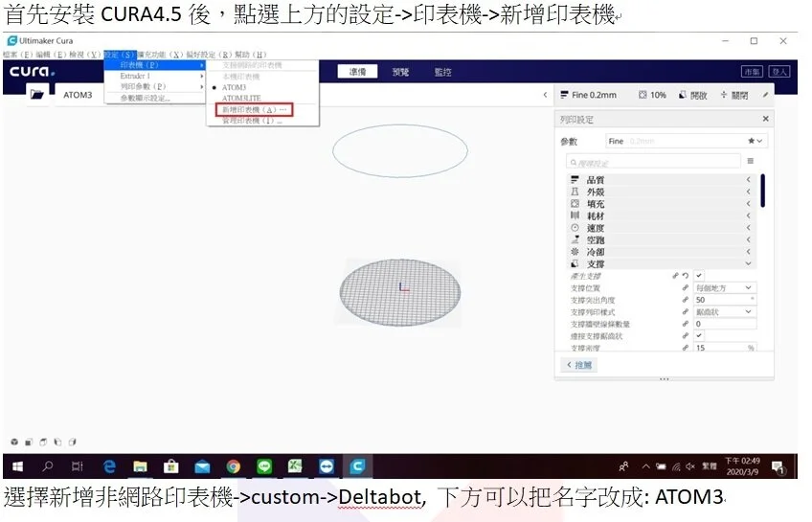The height and width of the screenshot is (522, 812).
Task: Select the right view cube icon
Action: click(73, 442)
